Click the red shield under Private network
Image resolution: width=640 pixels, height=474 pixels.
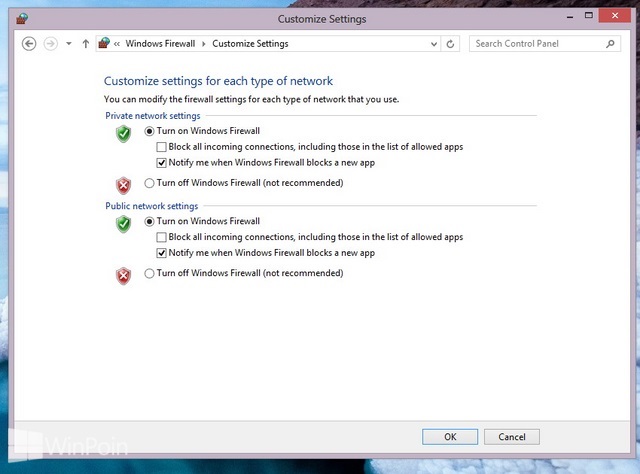point(123,186)
